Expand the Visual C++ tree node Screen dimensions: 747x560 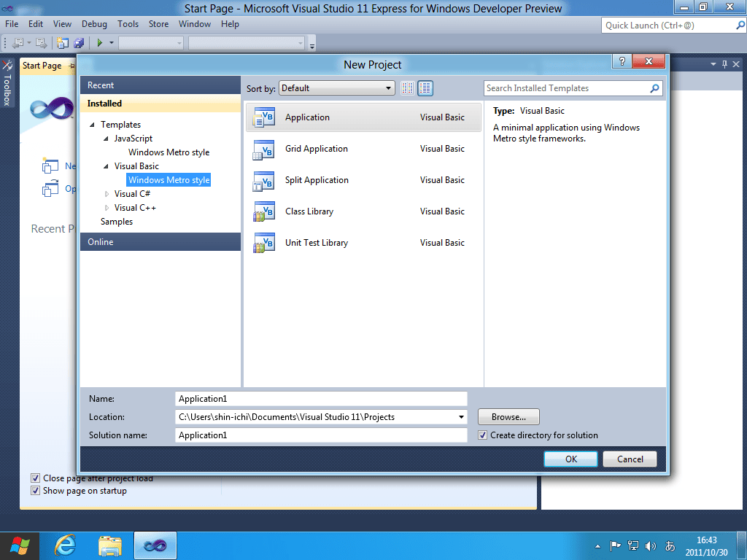pos(107,208)
